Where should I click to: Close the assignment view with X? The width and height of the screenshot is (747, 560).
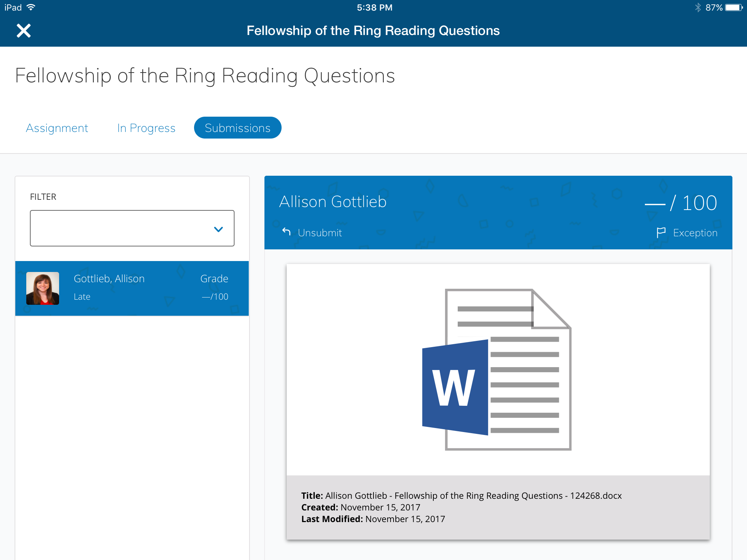point(24,31)
